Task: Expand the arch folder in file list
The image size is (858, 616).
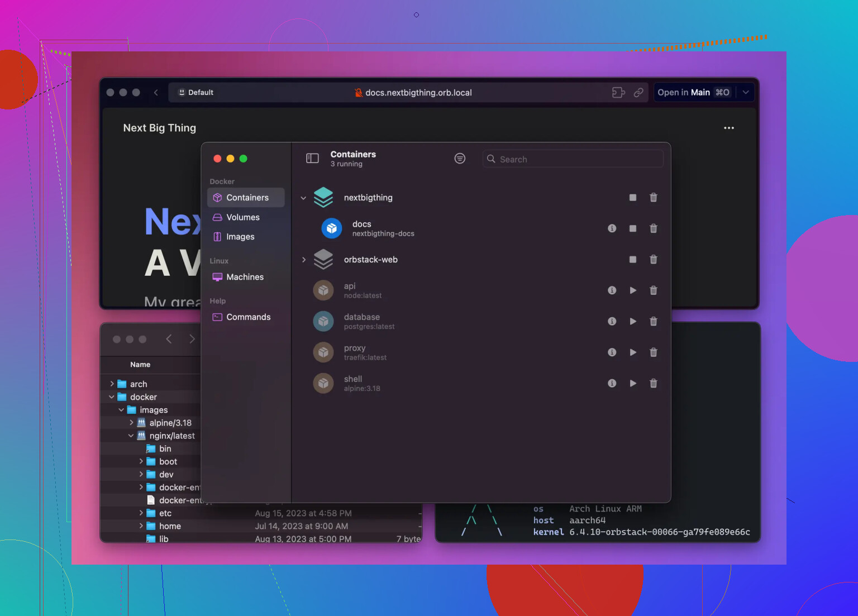Action: pos(112,384)
